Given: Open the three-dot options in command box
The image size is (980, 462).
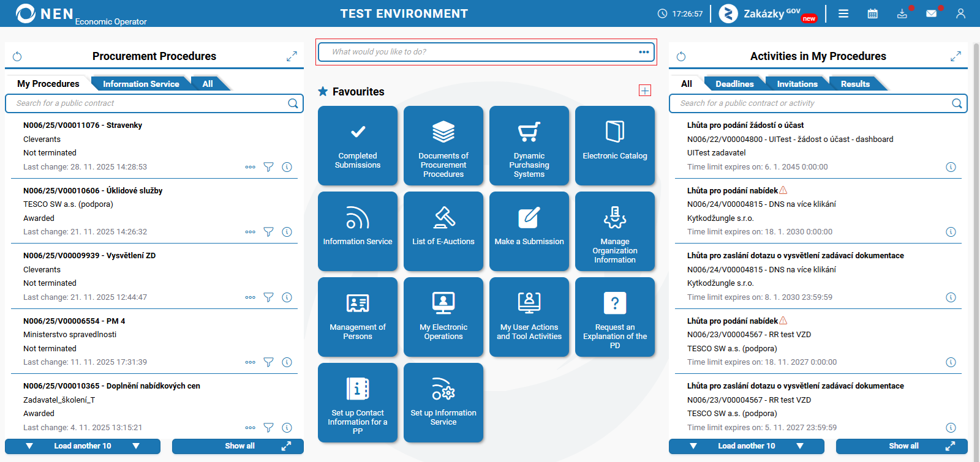Looking at the screenshot, I should [644, 52].
